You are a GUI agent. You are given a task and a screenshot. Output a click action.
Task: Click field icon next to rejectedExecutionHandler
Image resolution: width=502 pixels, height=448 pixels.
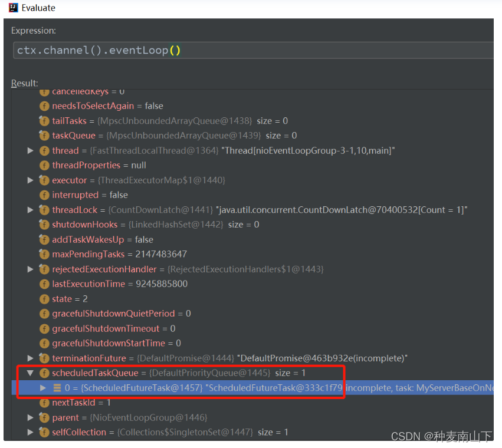click(44, 269)
